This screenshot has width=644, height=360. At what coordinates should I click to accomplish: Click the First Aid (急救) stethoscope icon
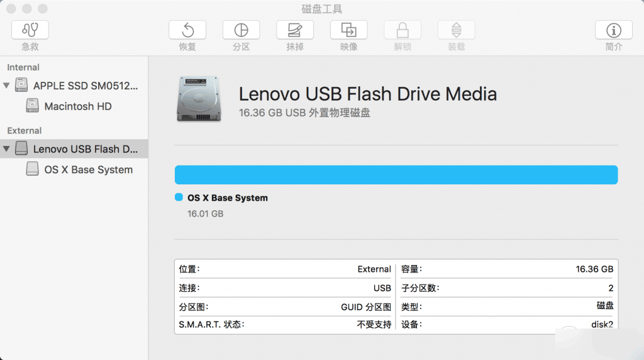coord(30,30)
